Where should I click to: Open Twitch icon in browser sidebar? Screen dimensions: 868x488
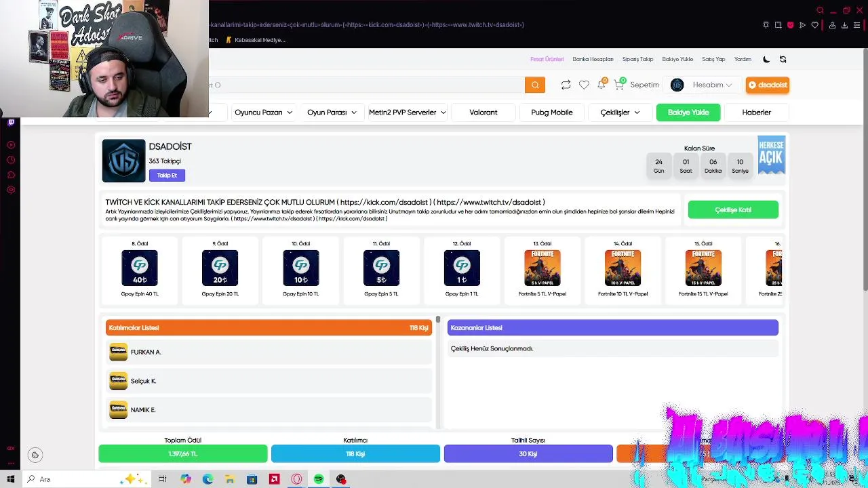pos(11,122)
